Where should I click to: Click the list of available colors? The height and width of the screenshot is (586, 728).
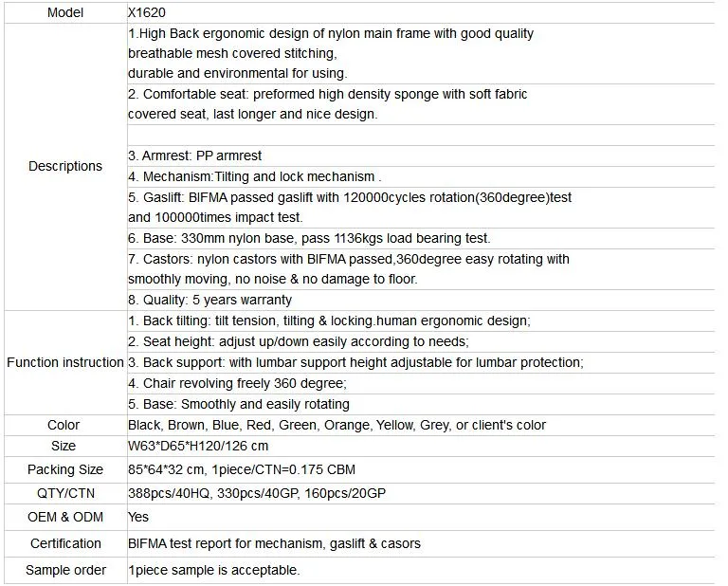[x=337, y=425]
